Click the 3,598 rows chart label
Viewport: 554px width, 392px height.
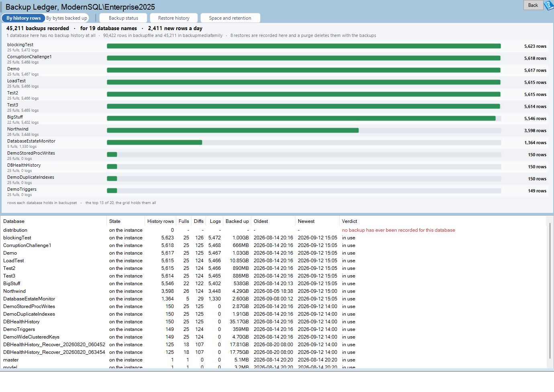click(535, 131)
